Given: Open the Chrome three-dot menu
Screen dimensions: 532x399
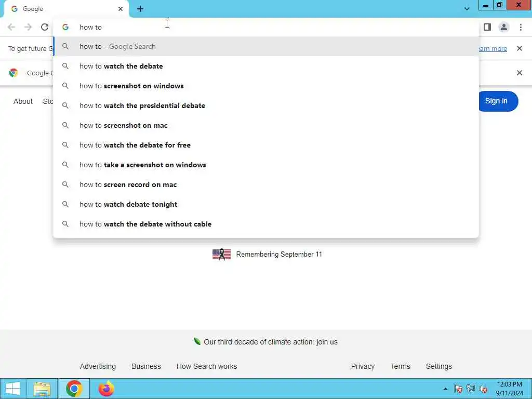Looking at the screenshot, I should 521,27.
